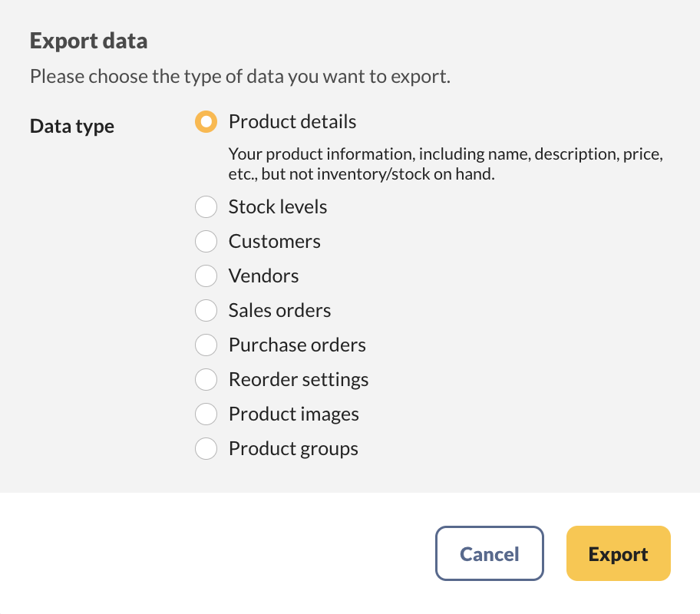Click the "Product details" label text
The image size is (700, 614).
292,122
